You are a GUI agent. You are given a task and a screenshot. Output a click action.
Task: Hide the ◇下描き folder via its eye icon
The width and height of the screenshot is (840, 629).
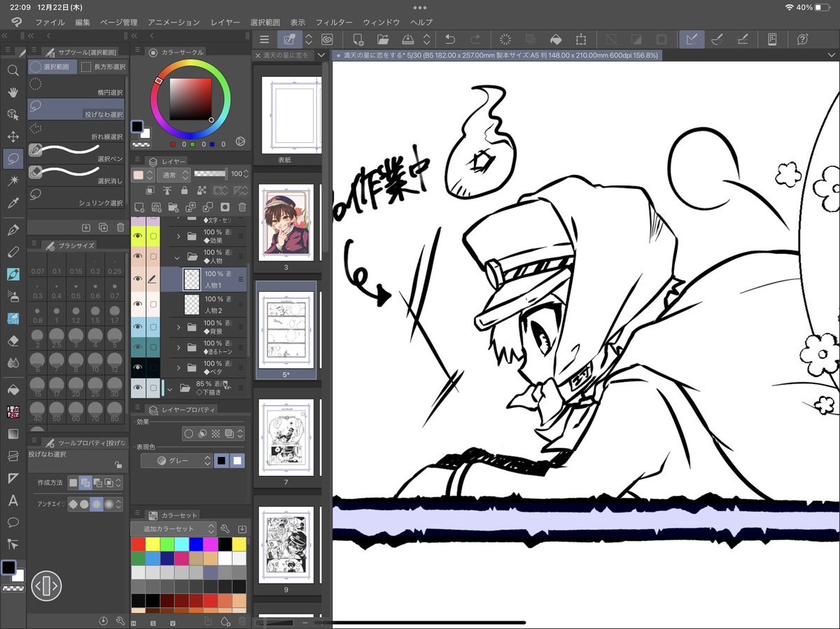point(138,388)
